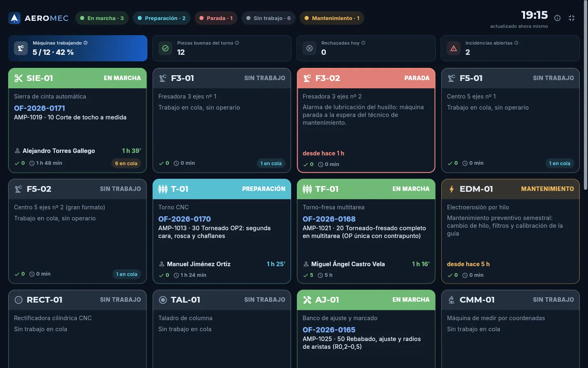The height and width of the screenshot is (368, 588).
Task: Click the crossed-circle icon for Rechazadas hoy
Action: (310, 48)
